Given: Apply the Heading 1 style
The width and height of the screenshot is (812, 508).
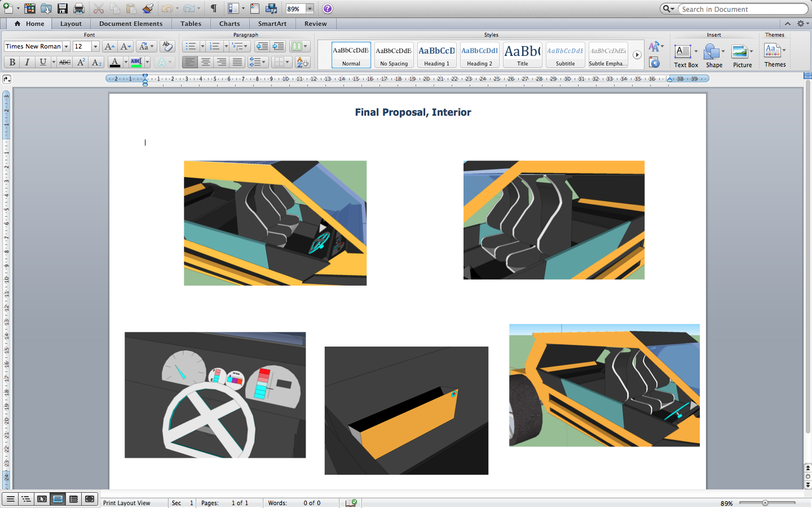Looking at the screenshot, I should pos(436,54).
